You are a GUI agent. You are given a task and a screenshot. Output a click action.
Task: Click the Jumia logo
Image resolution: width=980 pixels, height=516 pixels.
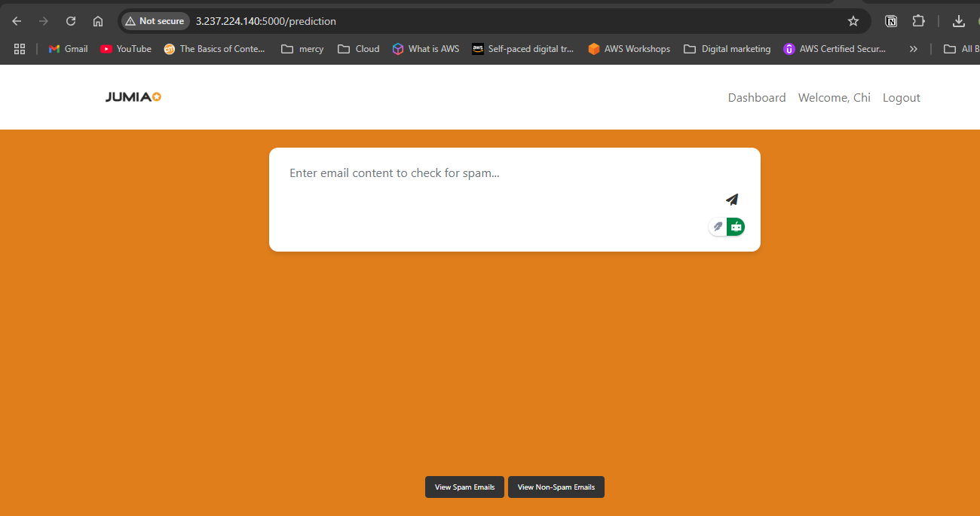[133, 97]
